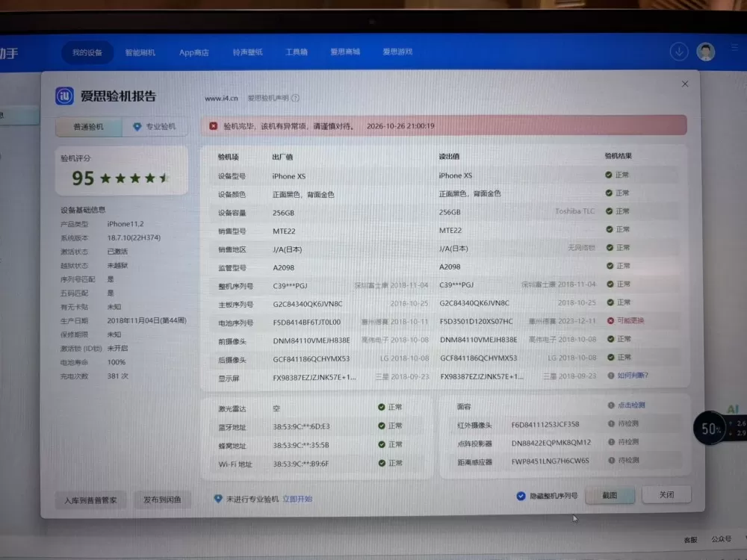The image size is (747, 560).
Task: Click the 关闭 button
Action: pos(666,495)
